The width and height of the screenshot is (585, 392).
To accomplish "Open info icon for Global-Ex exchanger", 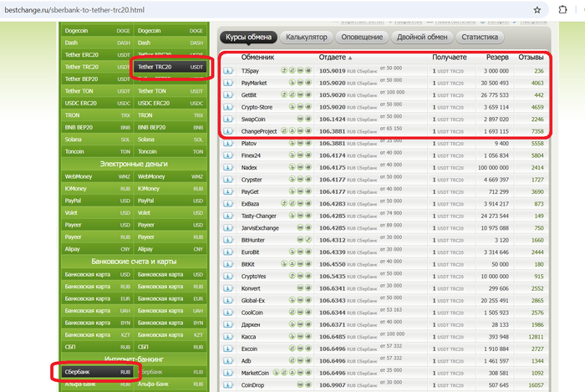I will [x=228, y=301].
